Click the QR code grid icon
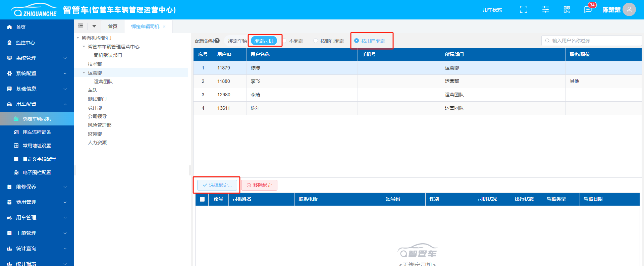The height and width of the screenshot is (266, 644). click(x=567, y=10)
